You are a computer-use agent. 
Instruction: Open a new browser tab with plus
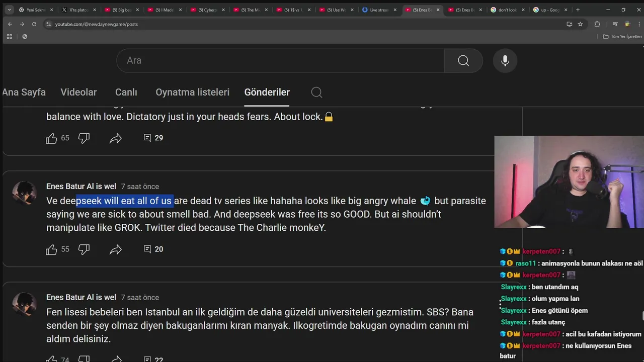(x=578, y=10)
